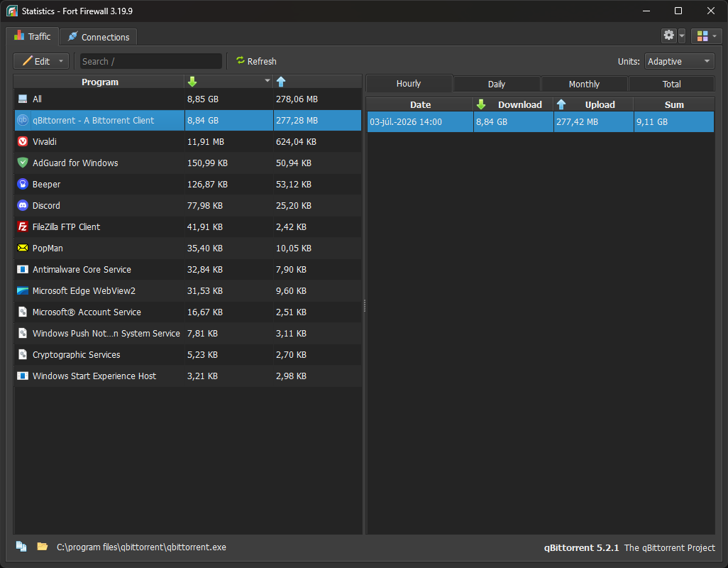Click the Microsoft Account Service icon
This screenshot has width=728, height=568.
coord(22,312)
